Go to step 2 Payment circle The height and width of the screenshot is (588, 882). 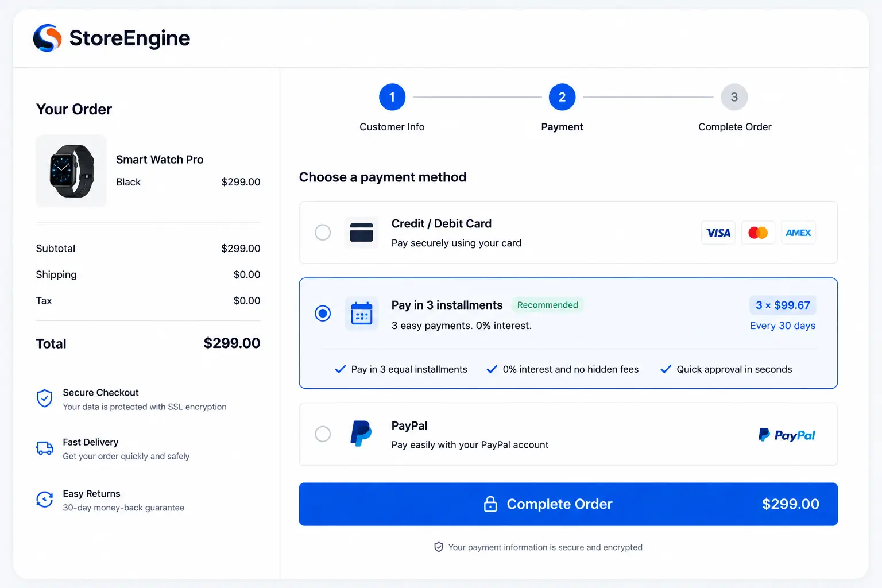[562, 97]
